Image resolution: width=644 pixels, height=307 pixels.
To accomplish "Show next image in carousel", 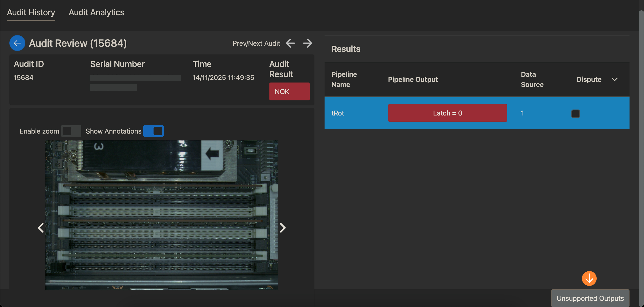I will pyautogui.click(x=283, y=227).
